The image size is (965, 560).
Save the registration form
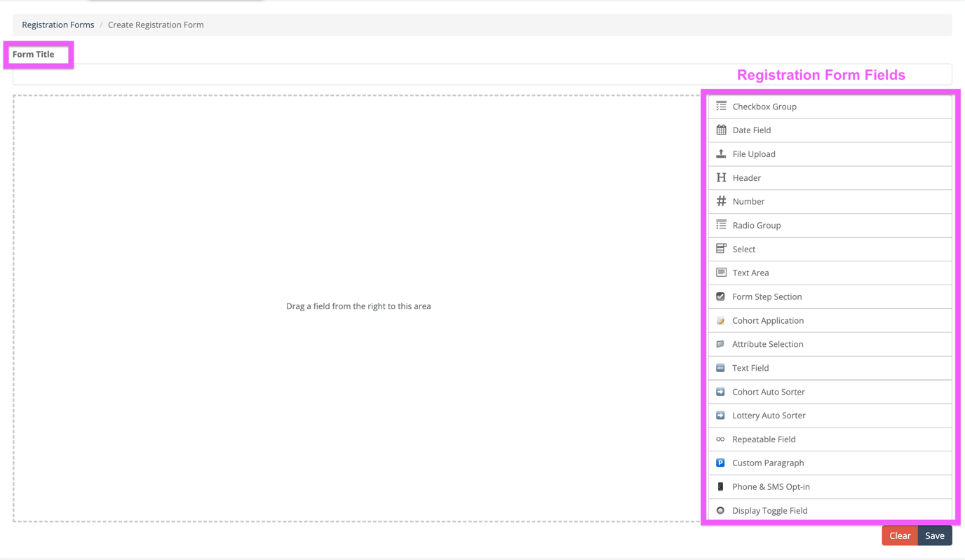pyautogui.click(x=934, y=535)
